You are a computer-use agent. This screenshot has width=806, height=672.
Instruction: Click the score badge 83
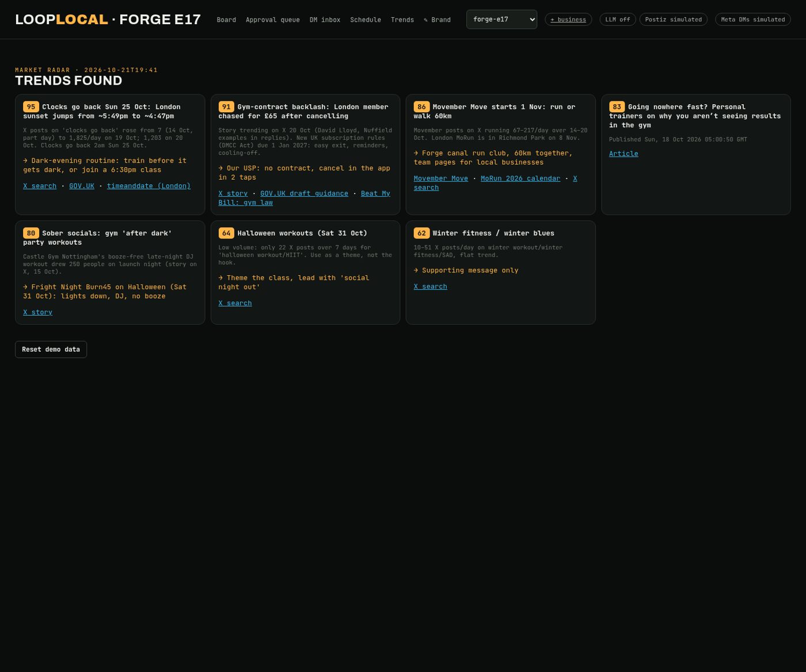[617, 107]
